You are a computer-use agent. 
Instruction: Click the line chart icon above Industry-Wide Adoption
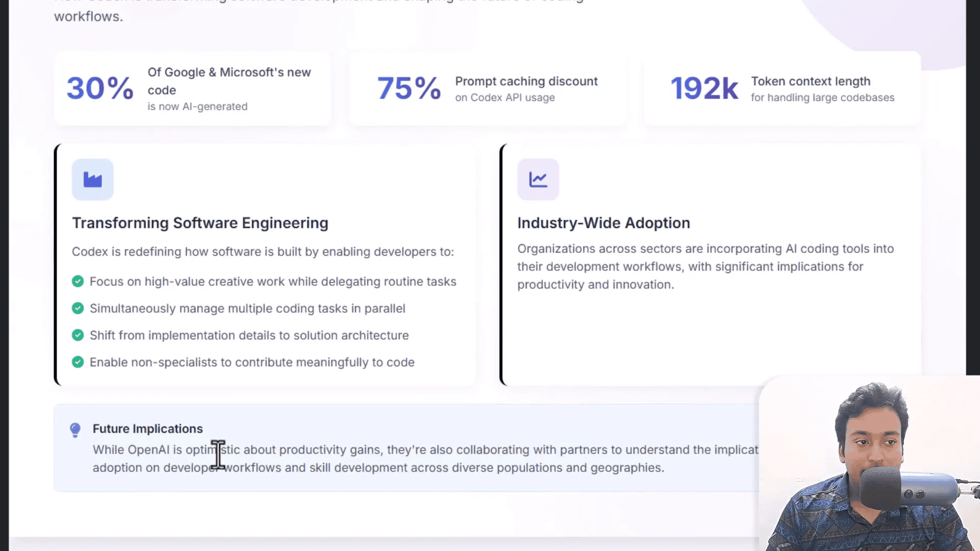538,180
